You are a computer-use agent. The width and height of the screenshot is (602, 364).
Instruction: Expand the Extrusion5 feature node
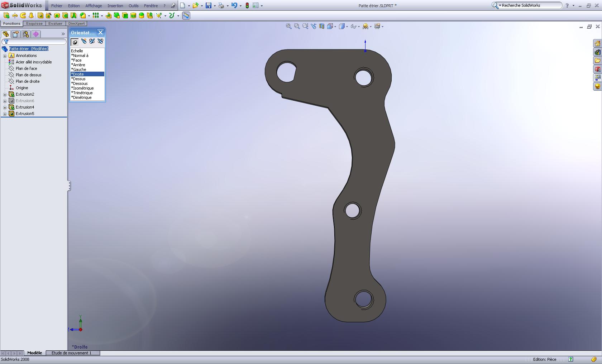tap(5, 114)
